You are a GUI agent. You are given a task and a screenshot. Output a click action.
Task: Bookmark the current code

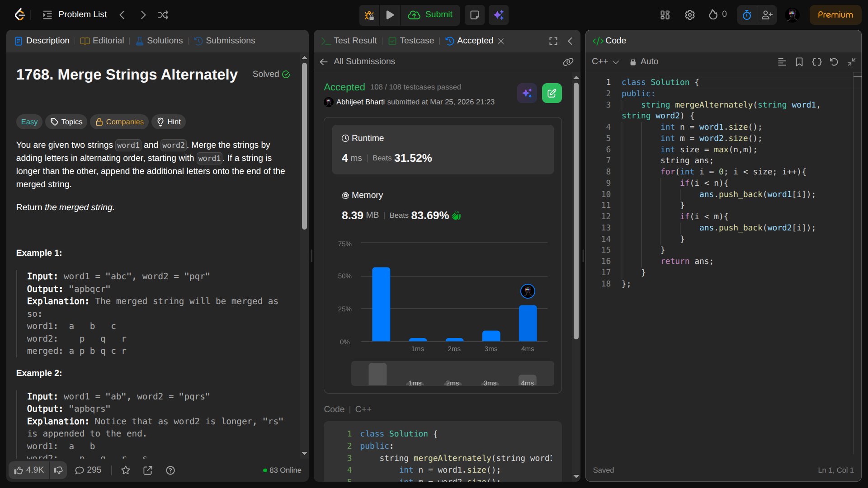coord(799,62)
